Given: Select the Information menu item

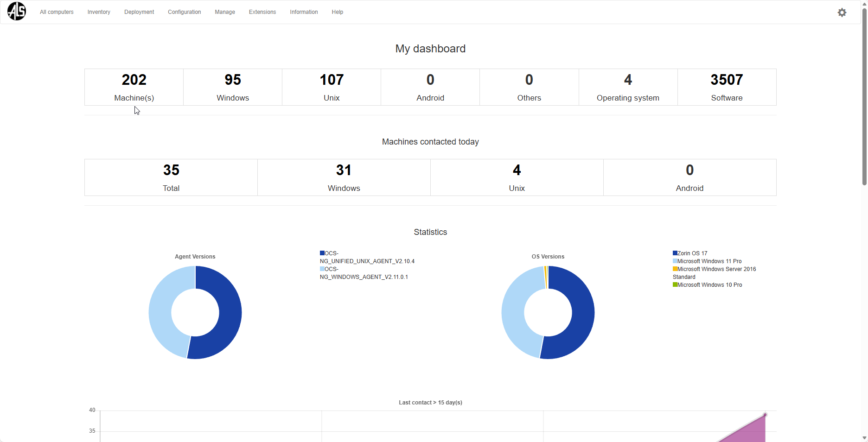Looking at the screenshot, I should point(304,12).
